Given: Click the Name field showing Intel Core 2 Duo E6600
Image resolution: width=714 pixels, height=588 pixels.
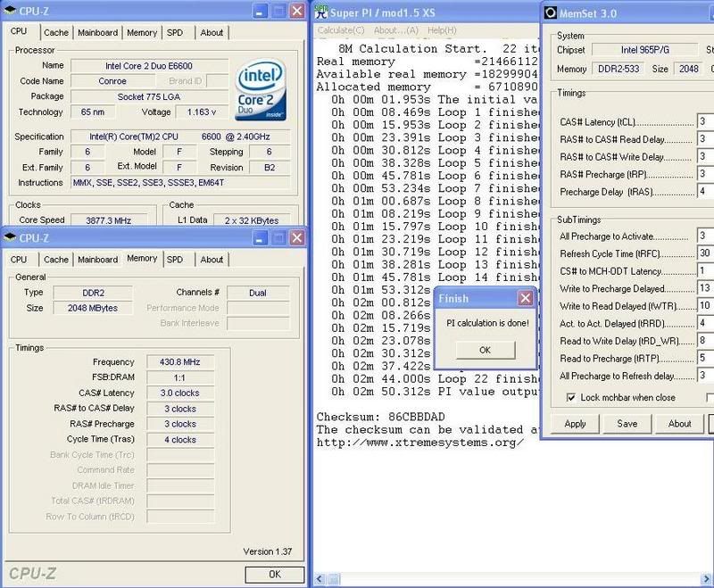Looking at the screenshot, I should (149, 66).
